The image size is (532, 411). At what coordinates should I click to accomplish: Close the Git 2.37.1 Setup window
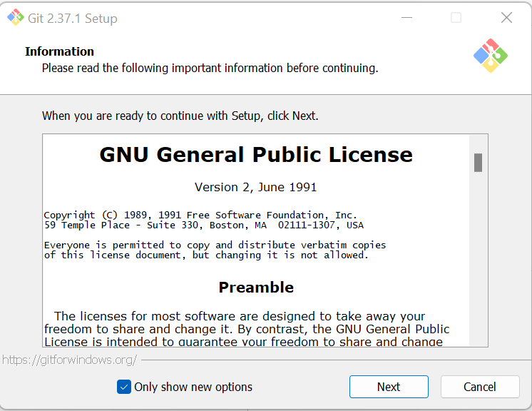coord(506,17)
